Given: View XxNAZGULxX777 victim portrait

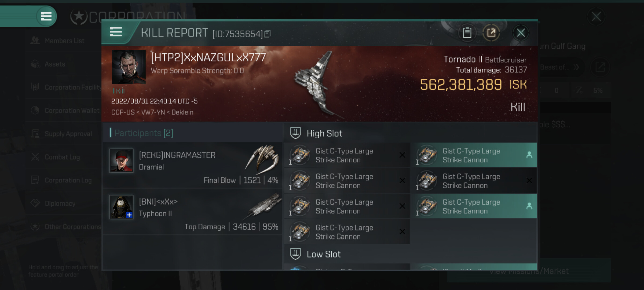Looking at the screenshot, I should [x=129, y=67].
